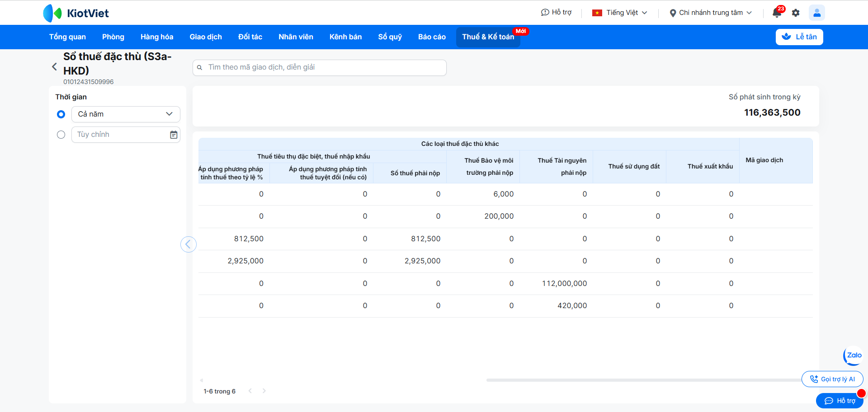This screenshot has width=868, height=412.
Task: Open the user profile avatar
Action: (816, 13)
